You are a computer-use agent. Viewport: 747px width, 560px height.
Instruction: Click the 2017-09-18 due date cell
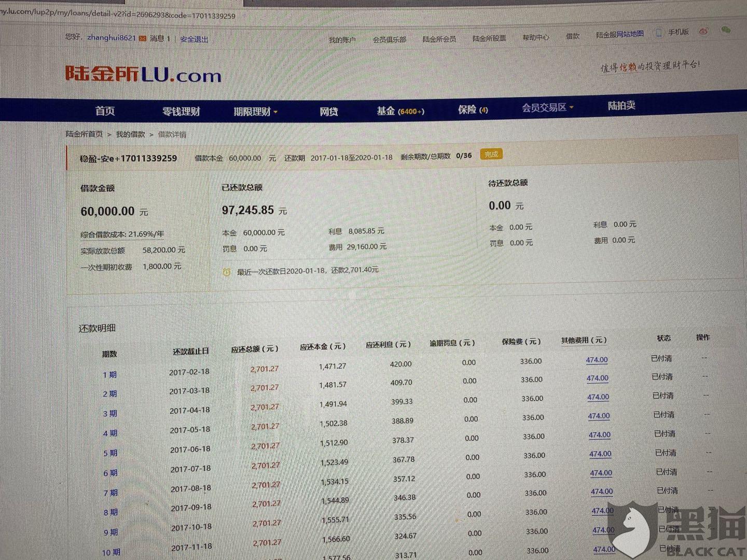(191, 508)
